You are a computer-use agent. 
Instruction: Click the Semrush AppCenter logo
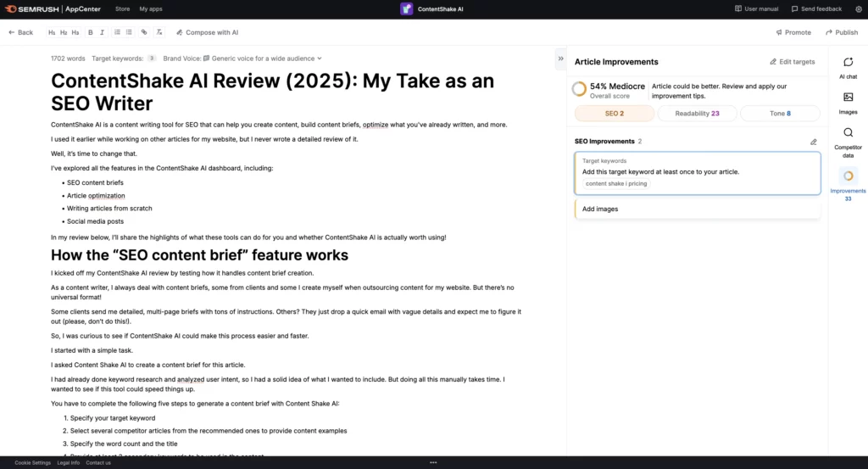pyautogui.click(x=53, y=8)
